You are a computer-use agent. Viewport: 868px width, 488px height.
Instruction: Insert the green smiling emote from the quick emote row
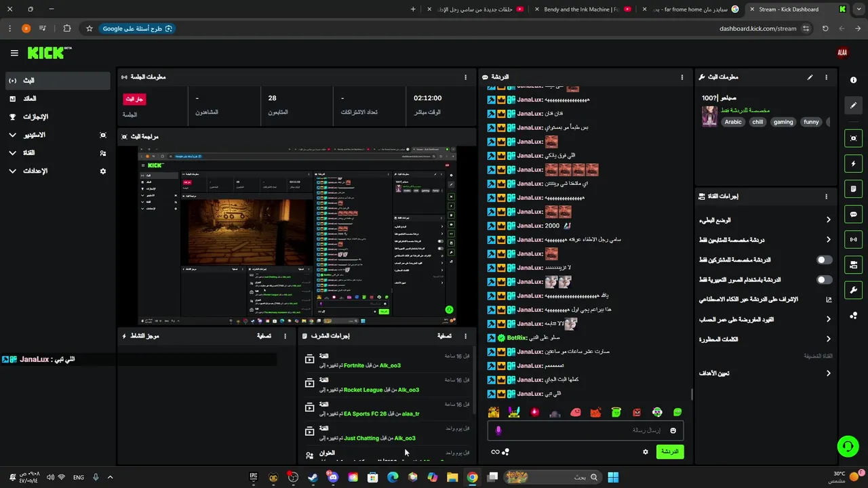coord(677,412)
